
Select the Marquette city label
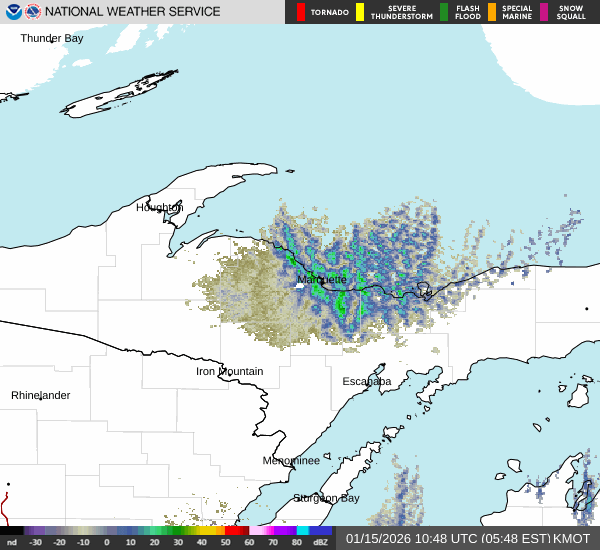322,279
